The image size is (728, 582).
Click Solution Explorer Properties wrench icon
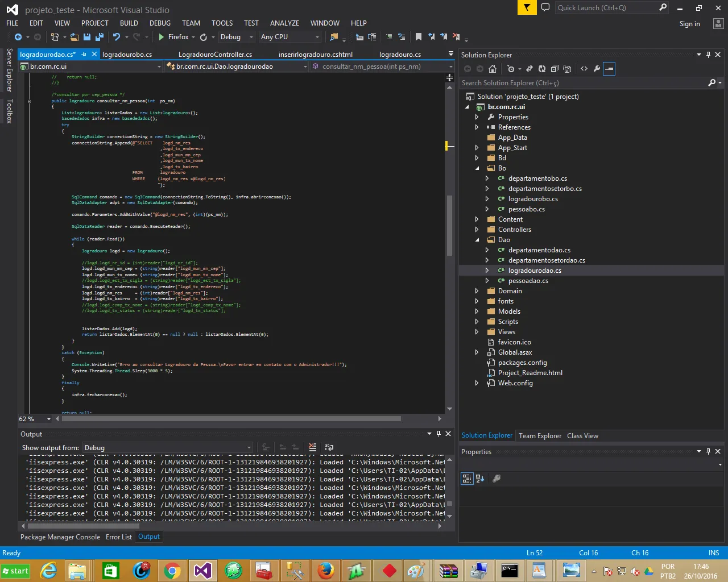[597, 69]
